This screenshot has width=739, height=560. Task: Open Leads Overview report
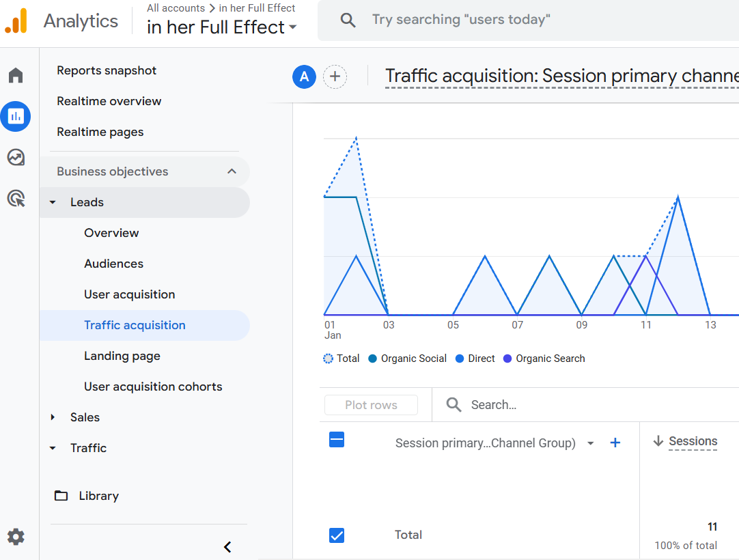point(111,233)
